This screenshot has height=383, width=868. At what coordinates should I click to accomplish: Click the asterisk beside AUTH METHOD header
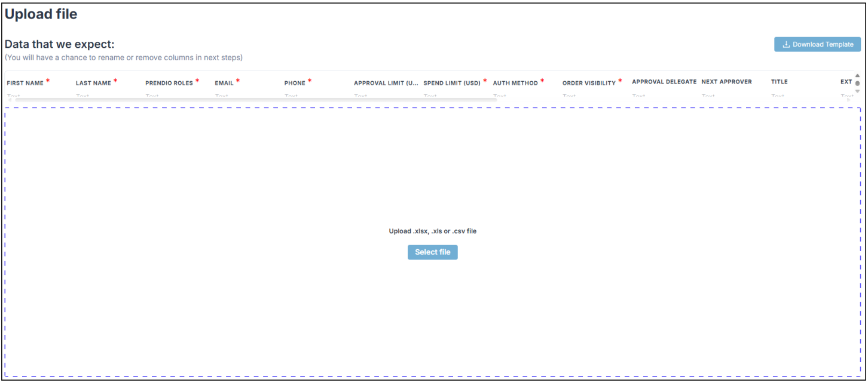[x=542, y=79]
